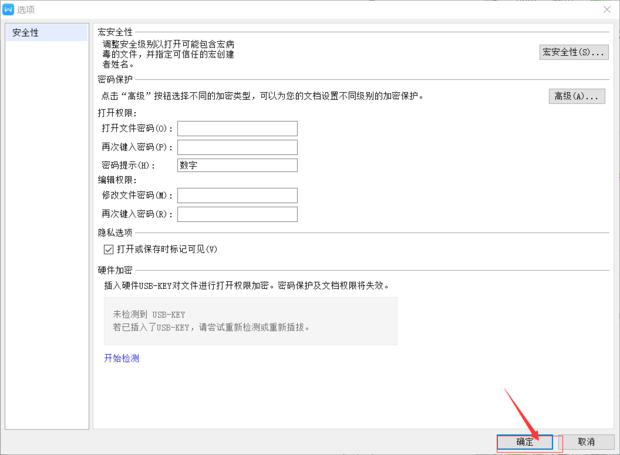Image resolution: width=620 pixels, height=455 pixels.
Task: Click the 开始检测 link
Action: point(121,358)
